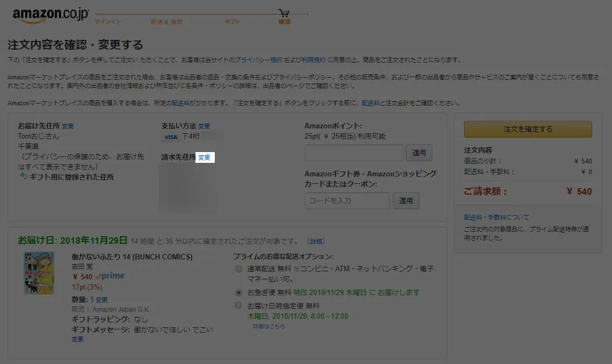This screenshot has width=612, height=364.
Task: Open the (詳細) link beside delivery date
Action: [x=316, y=241]
